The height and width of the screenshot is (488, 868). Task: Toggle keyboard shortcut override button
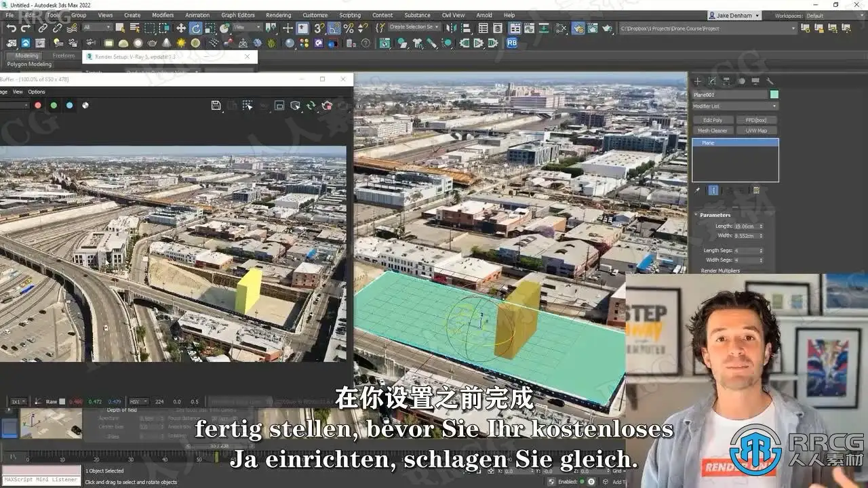tap(302, 28)
